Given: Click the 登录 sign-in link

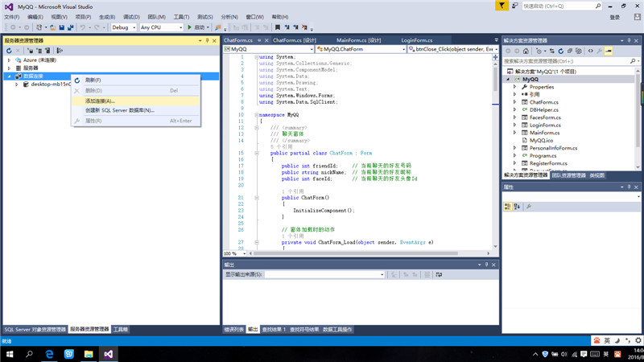Looking at the screenshot, I should [614, 16].
